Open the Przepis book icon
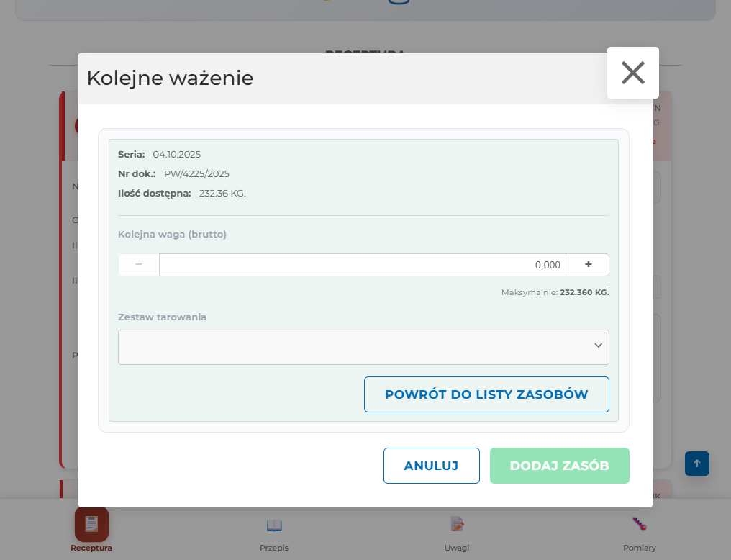This screenshot has width=731, height=560. pos(274,526)
